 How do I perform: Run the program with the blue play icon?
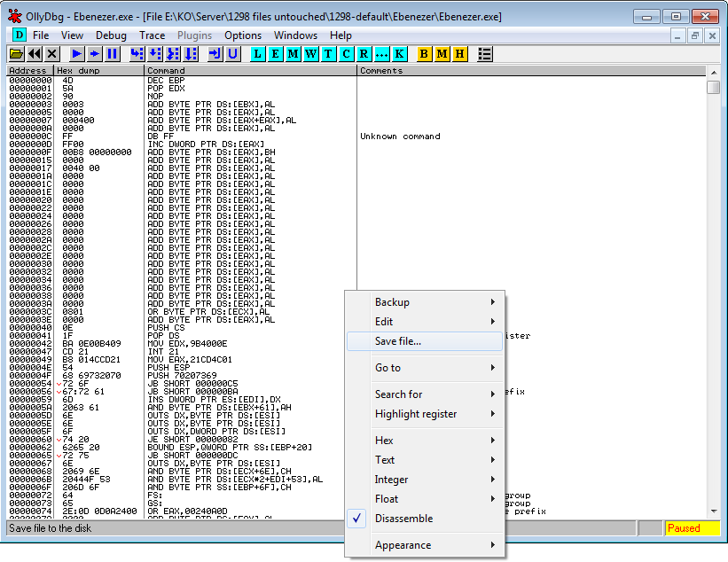coord(76,54)
